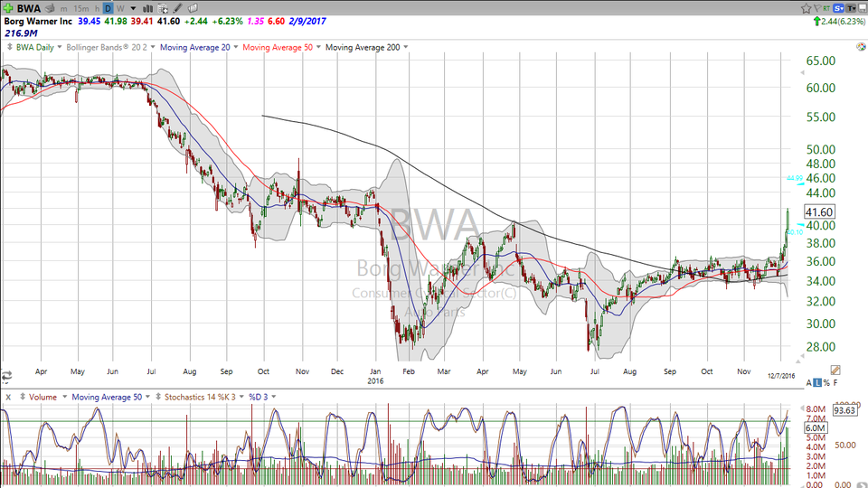Viewport: 868px width, 488px height.
Task: Open the blue S symbol-link dropdown
Action: pos(839,8)
